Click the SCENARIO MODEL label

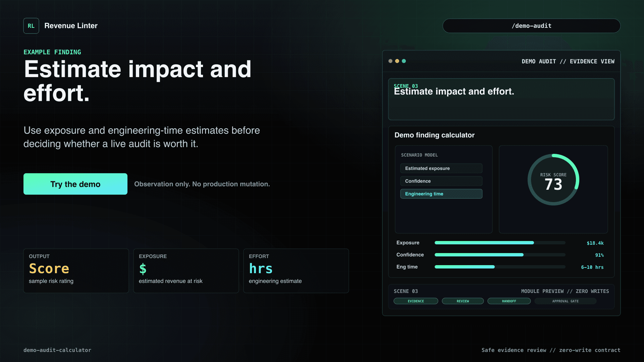[x=419, y=155]
